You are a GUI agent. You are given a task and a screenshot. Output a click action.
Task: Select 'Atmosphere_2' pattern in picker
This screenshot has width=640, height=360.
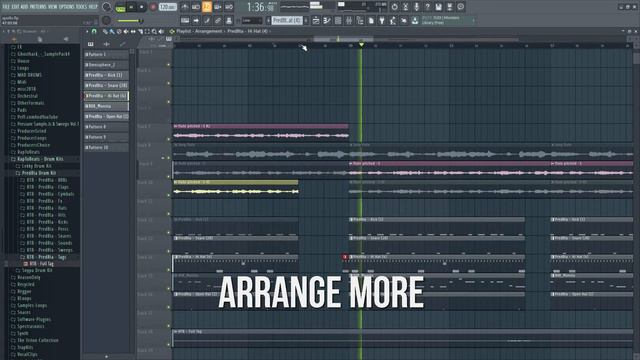coord(106,64)
